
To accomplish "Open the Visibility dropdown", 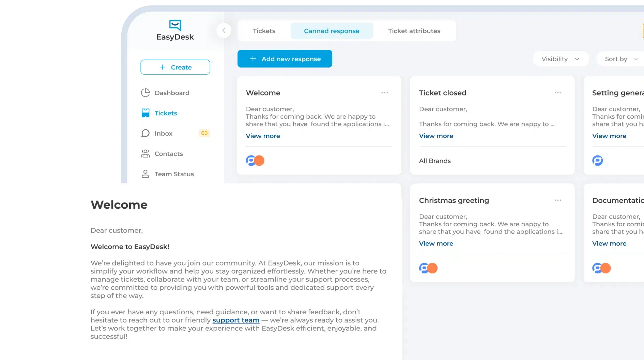I will (561, 59).
